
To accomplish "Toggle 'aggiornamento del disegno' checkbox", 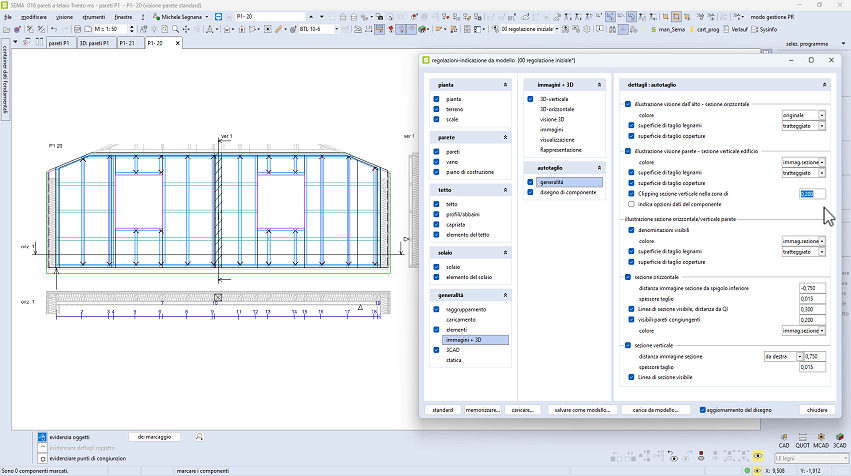I will pyautogui.click(x=704, y=410).
